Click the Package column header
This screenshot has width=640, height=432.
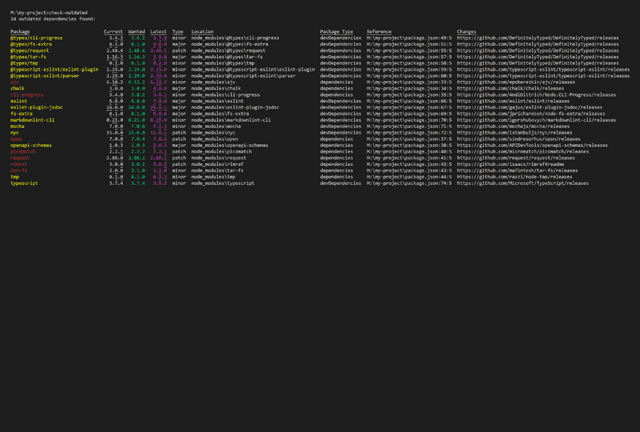pyautogui.click(x=20, y=31)
